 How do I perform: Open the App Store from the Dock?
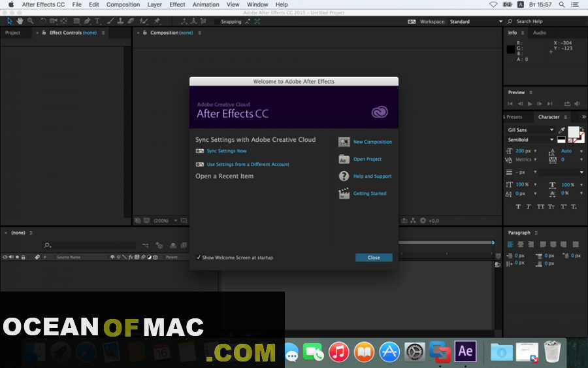coord(389,352)
